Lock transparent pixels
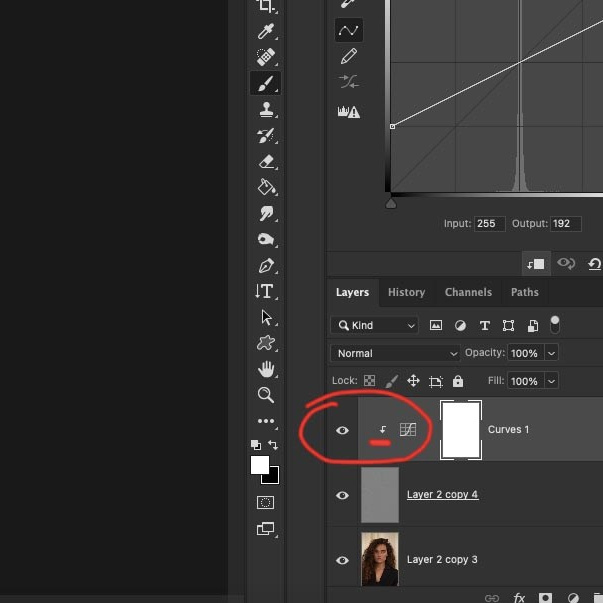Image resolution: width=603 pixels, height=603 pixels. pos(369,381)
